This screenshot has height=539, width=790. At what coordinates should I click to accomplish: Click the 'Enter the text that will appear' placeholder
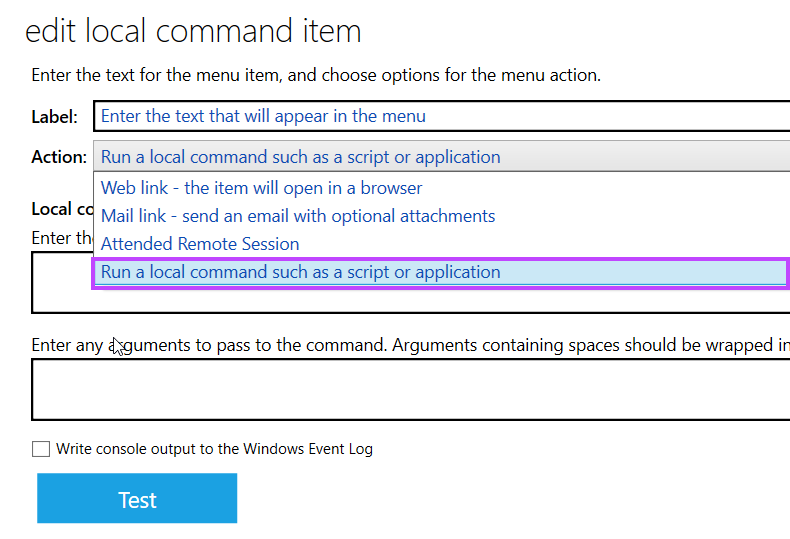pyautogui.click(x=263, y=116)
